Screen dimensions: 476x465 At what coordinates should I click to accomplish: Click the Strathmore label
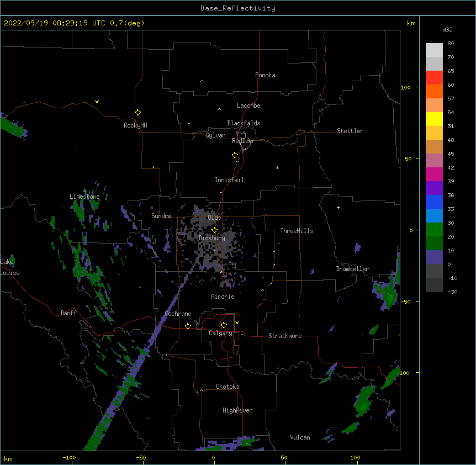click(x=285, y=336)
